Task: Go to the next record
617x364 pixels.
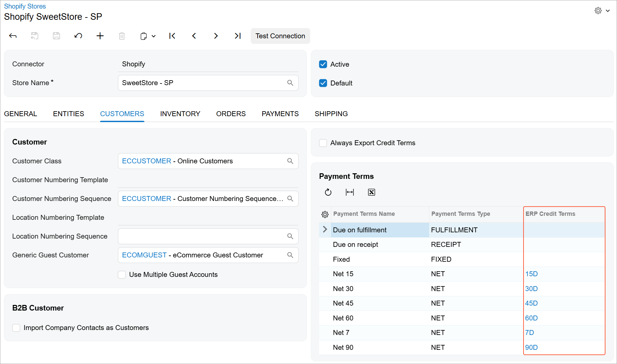Action: click(216, 36)
